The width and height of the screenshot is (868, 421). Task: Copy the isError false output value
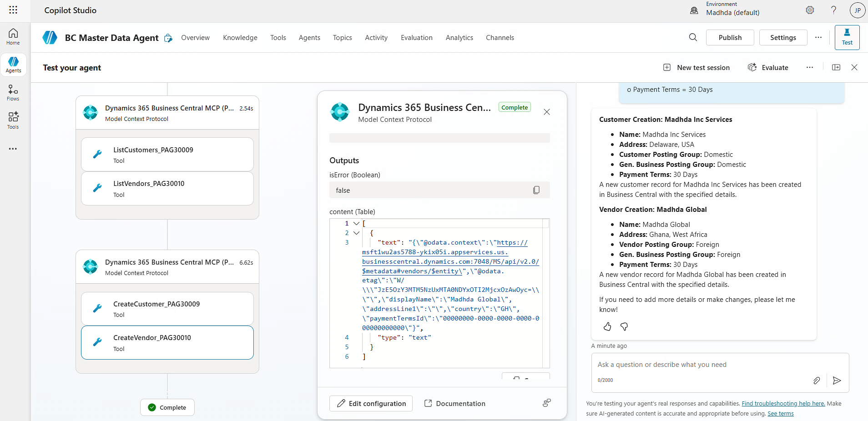tap(536, 190)
